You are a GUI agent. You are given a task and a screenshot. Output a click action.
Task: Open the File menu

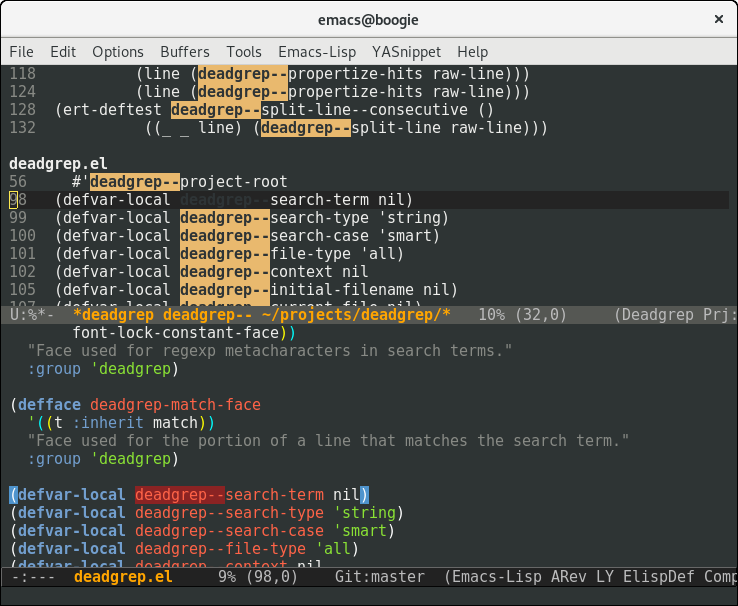(21, 51)
